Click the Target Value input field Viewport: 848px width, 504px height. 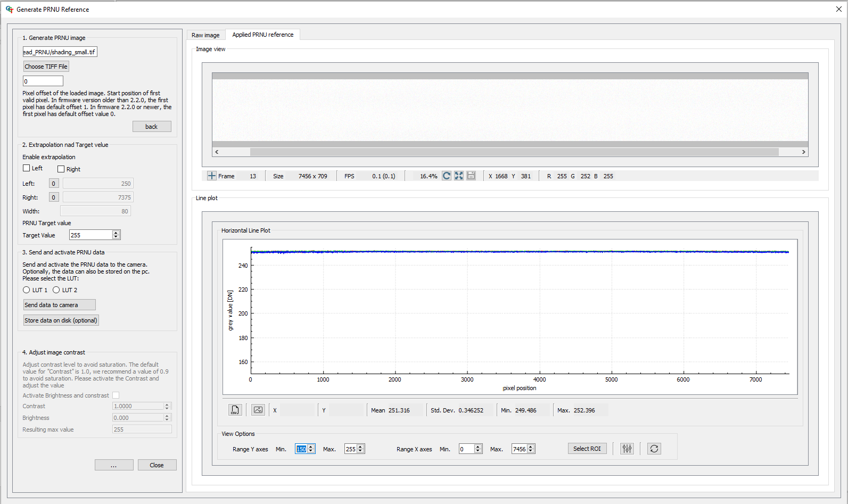pos(91,235)
